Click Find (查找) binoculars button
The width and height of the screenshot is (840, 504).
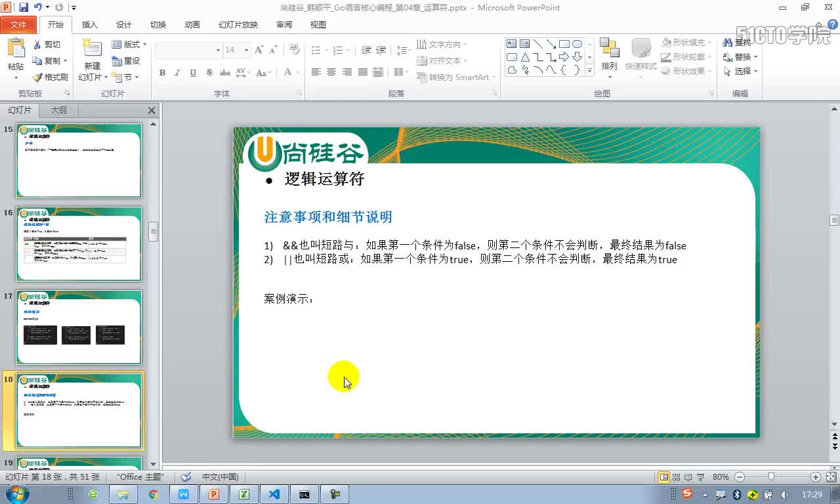(738, 43)
